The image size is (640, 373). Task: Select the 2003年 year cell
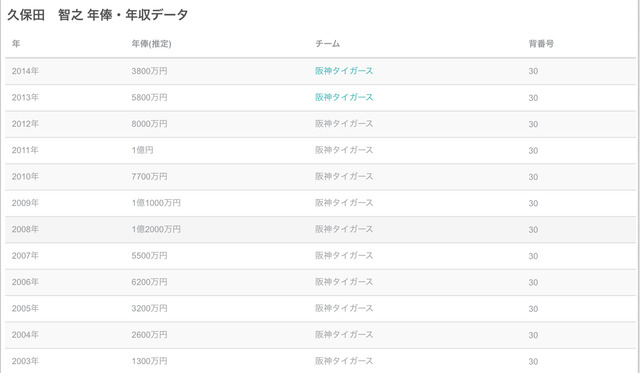pos(25,361)
